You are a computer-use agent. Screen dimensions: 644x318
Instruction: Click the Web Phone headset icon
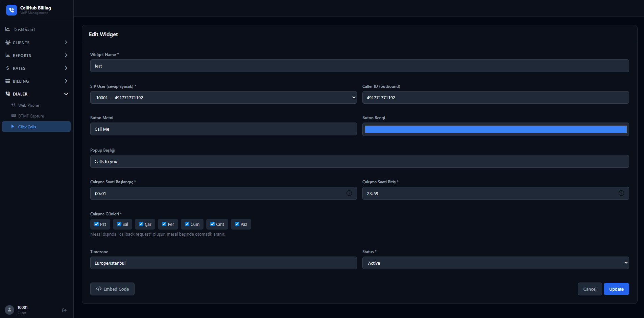[x=14, y=105]
